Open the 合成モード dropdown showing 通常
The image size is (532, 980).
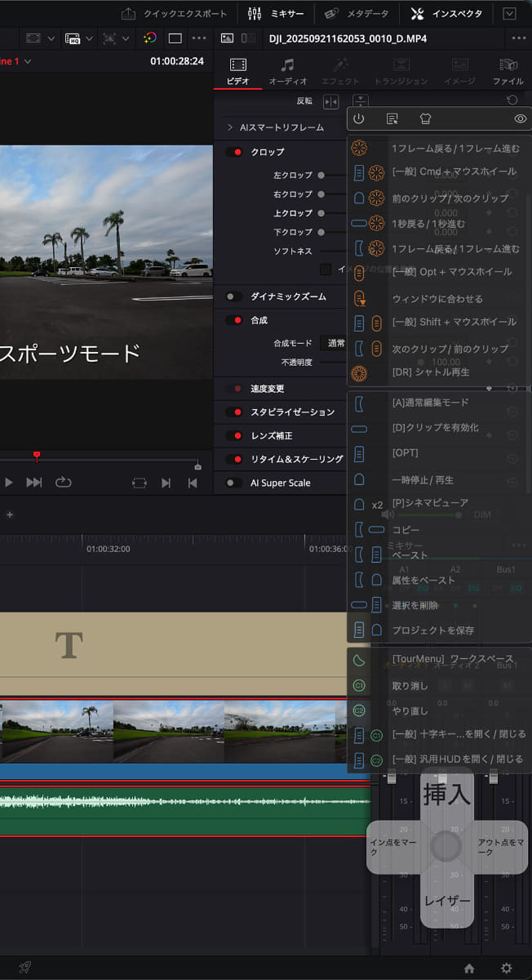click(x=335, y=343)
